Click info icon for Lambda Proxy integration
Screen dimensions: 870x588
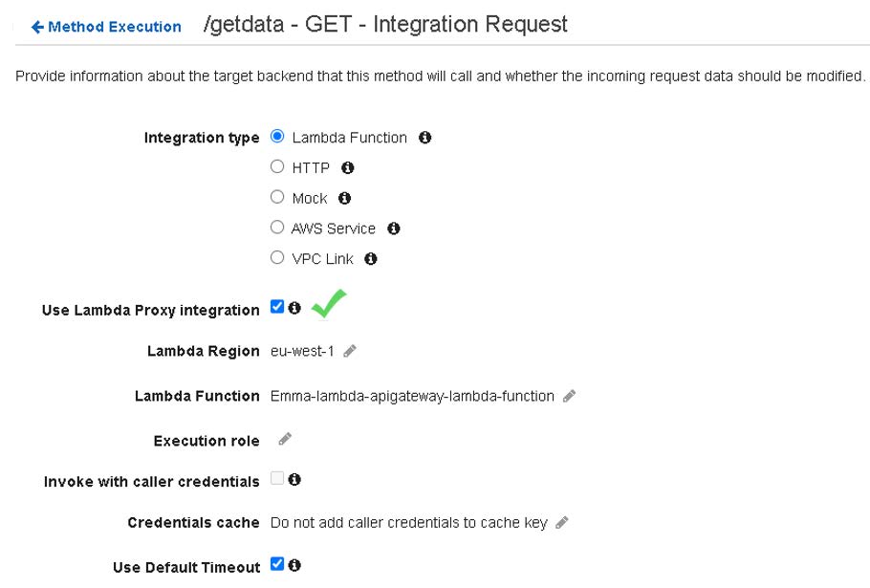[x=294, y=308]
